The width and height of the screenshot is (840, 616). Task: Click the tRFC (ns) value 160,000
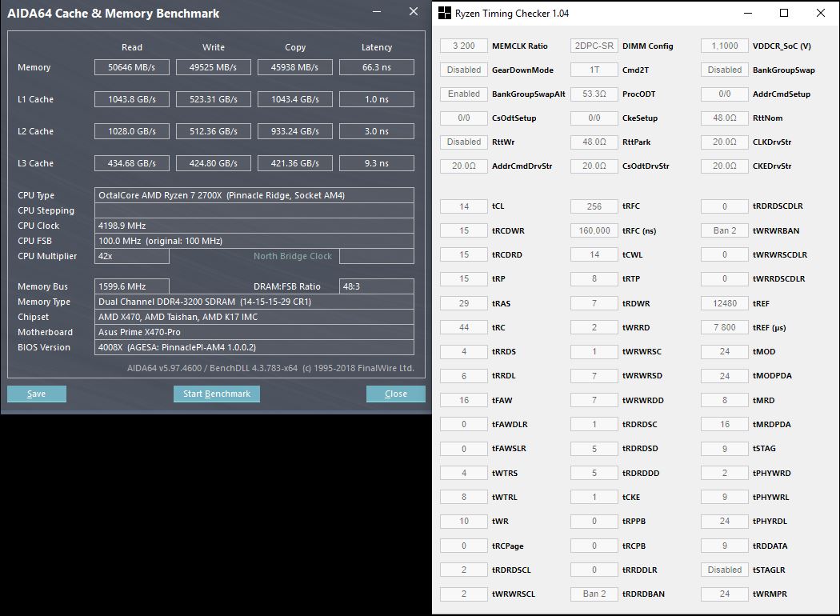(594, 231)
